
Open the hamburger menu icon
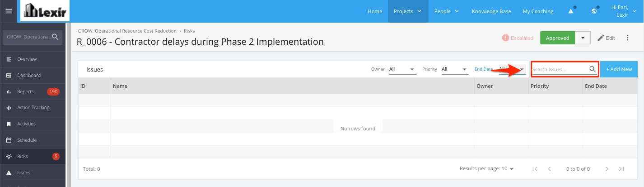[9, 11]
